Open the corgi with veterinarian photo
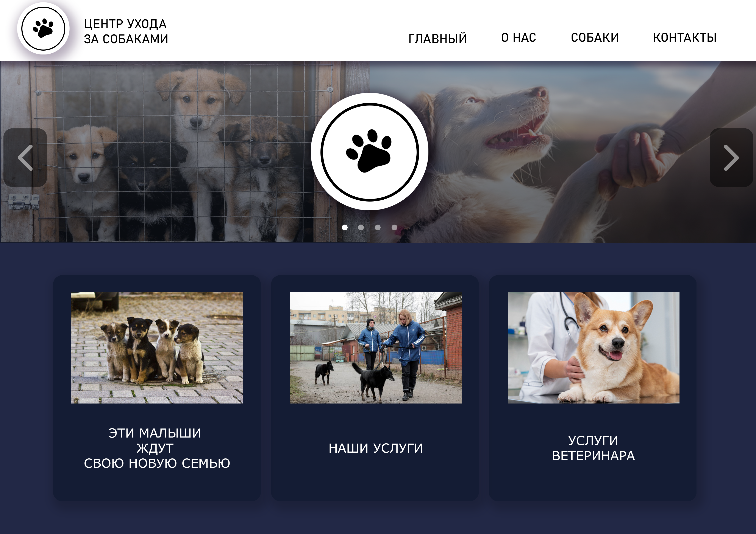The height and width of the screenshot is (534, 756). tap(593, 348)
